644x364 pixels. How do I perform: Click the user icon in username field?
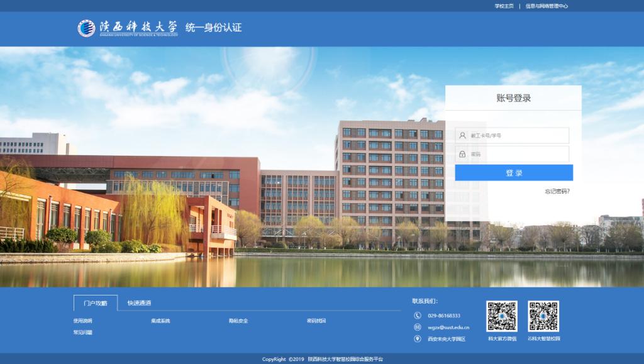tap(462, 136)
